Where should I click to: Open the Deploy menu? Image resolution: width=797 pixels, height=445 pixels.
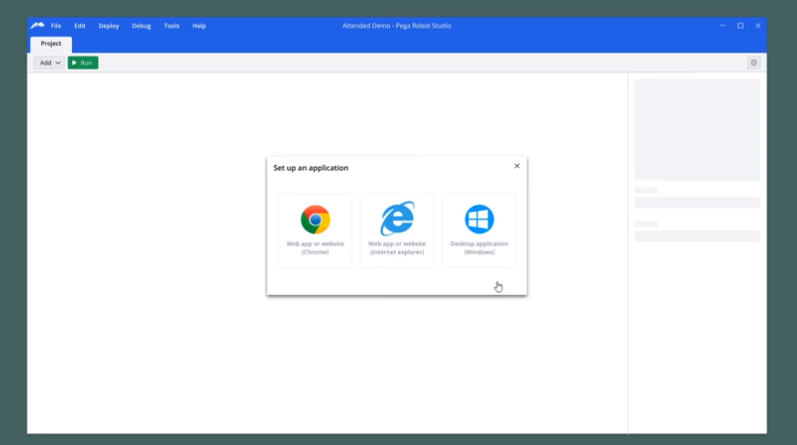tap(109, 26)
